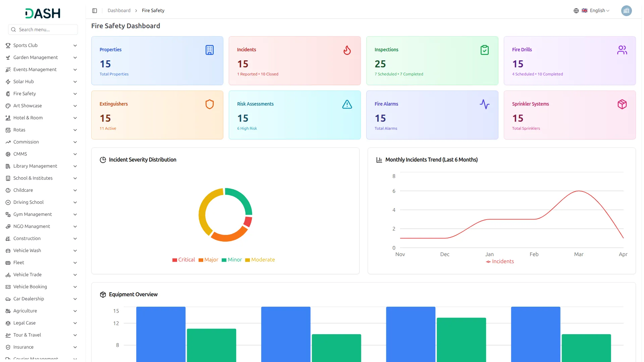Focus the Search menu input field
The width and height of the screenshot is (644, 362).
[x=43, y=29]
